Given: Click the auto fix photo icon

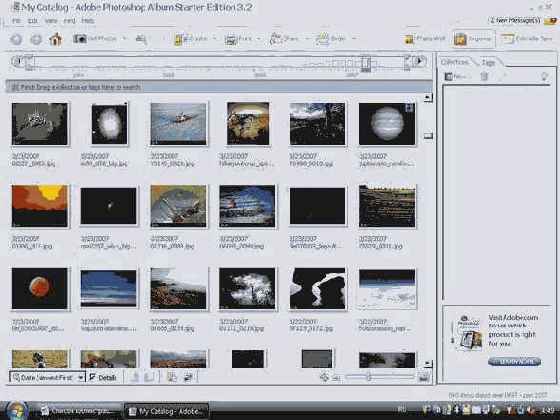Looking at the screenshot, I should (172, 377).
